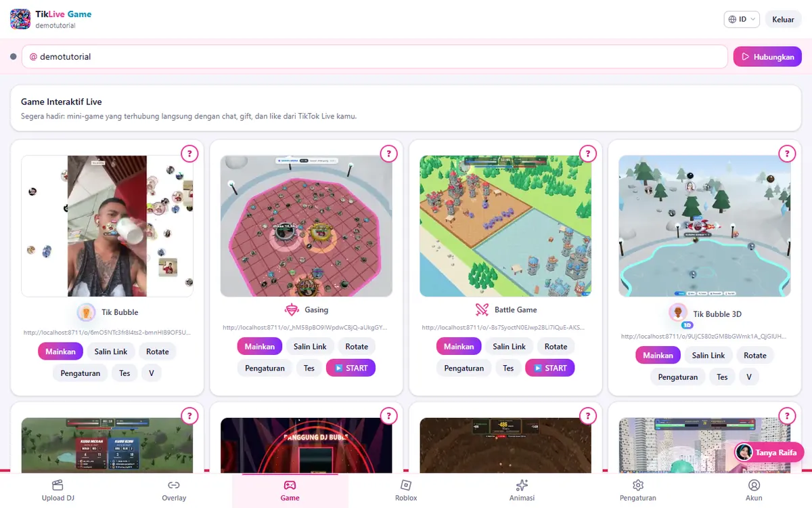Click the TikLive Game logo icon
This screenshot has width=812, height=508.
click(20, 19)
